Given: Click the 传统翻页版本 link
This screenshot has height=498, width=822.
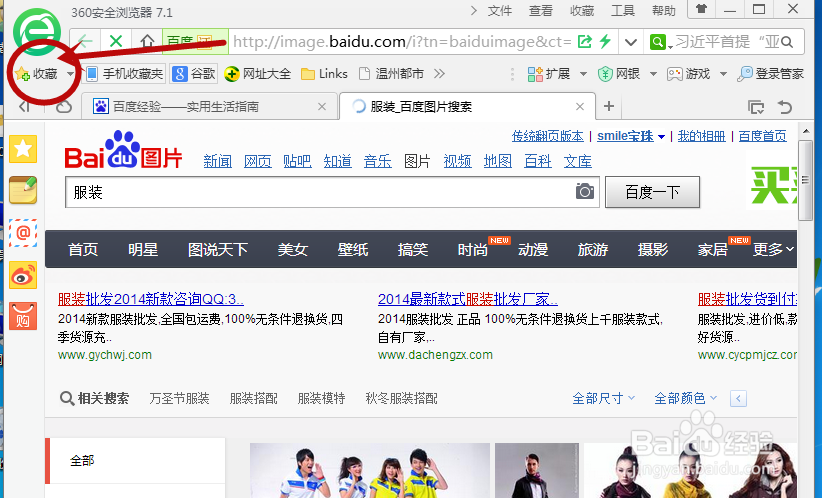Looking at the screenshot, I should tap(547, 137).
